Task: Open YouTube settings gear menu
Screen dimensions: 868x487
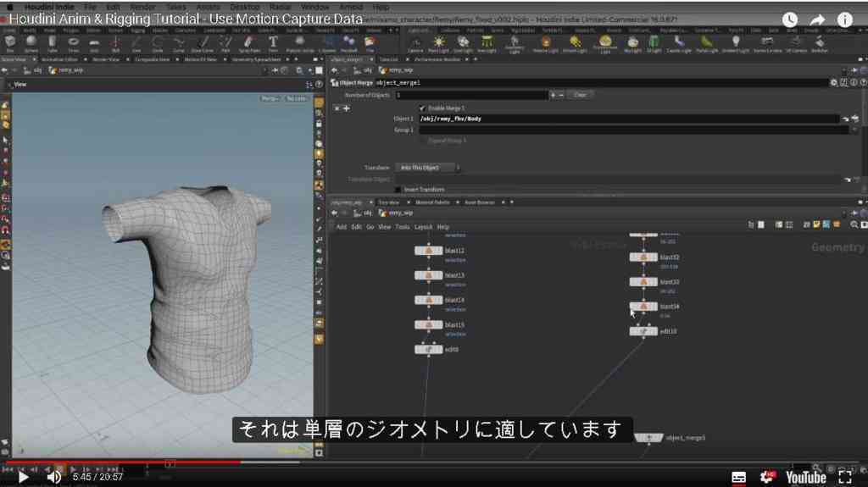Action: (767, 477)
